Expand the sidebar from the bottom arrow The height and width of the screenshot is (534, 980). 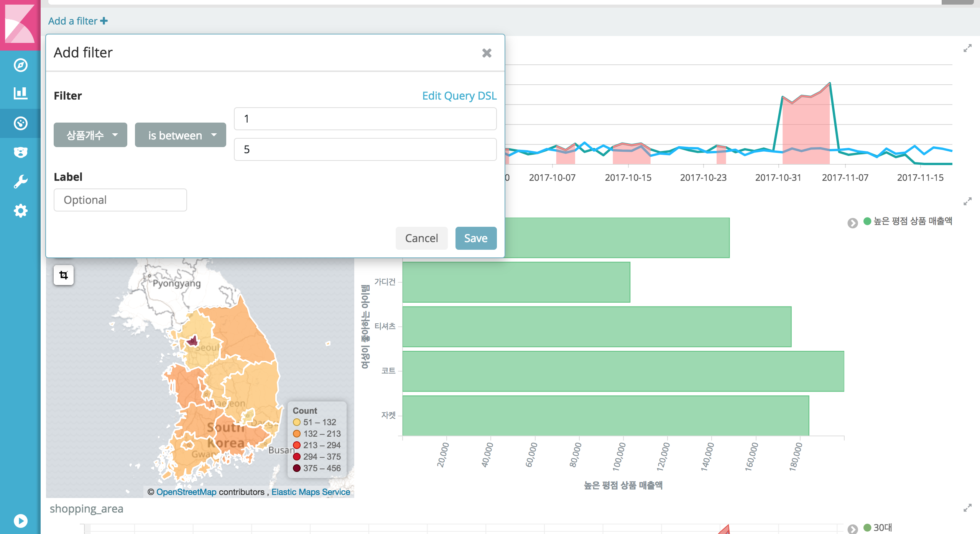pyautogui.click(x=20, y=521)
